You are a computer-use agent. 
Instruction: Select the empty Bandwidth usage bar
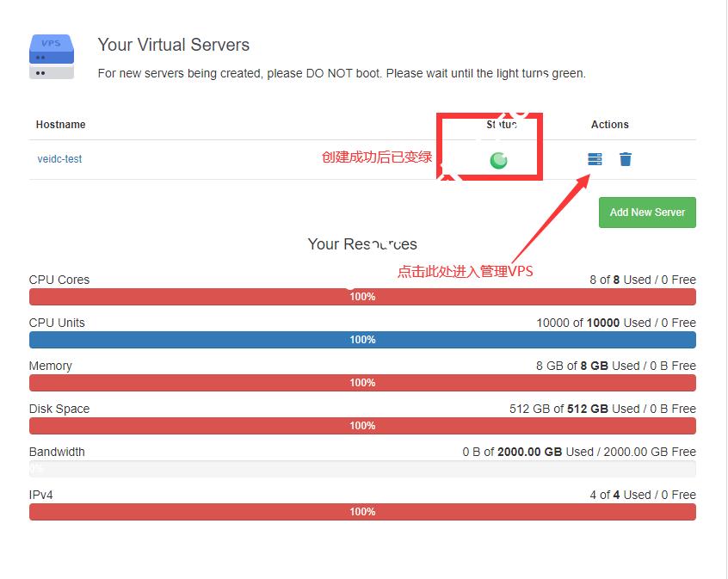(362, 469)
